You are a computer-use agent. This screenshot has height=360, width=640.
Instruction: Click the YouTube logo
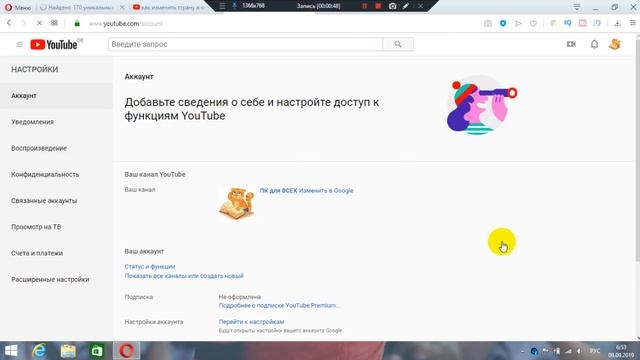pyautogui.click(x=54, y=44)
